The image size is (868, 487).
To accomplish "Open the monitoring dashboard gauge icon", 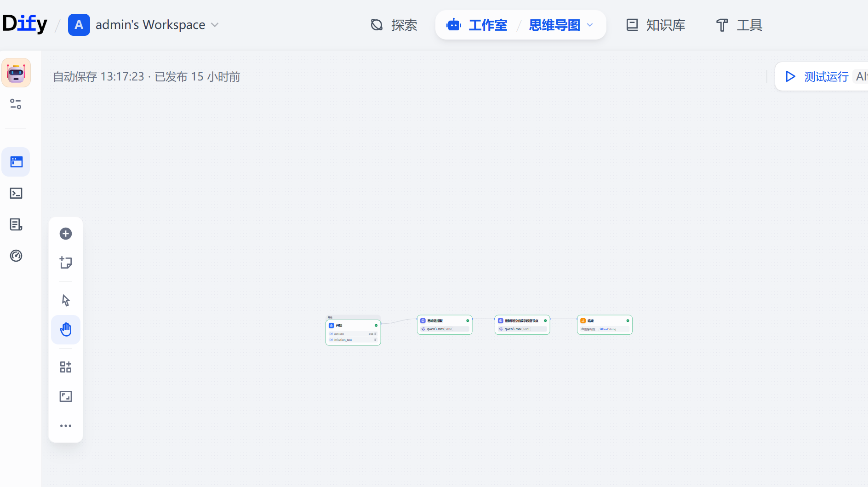I will pyautogui.click(x=16, y=256).
